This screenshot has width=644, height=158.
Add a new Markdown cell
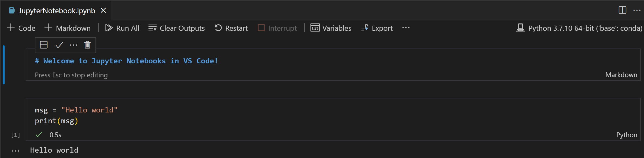pos(68,28)
